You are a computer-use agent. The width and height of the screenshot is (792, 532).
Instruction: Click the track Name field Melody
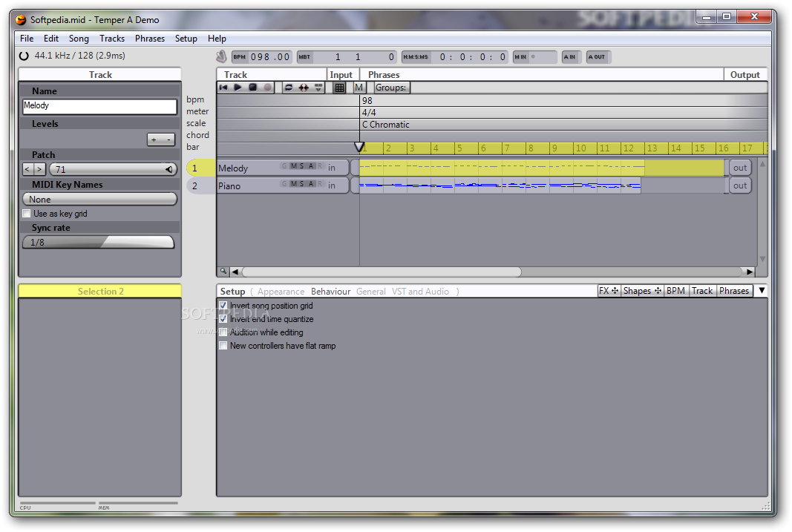100,106
